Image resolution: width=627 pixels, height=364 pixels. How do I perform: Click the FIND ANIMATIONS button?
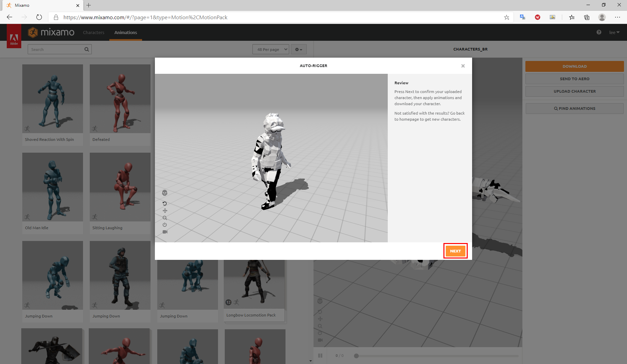(x=574, y=109)
